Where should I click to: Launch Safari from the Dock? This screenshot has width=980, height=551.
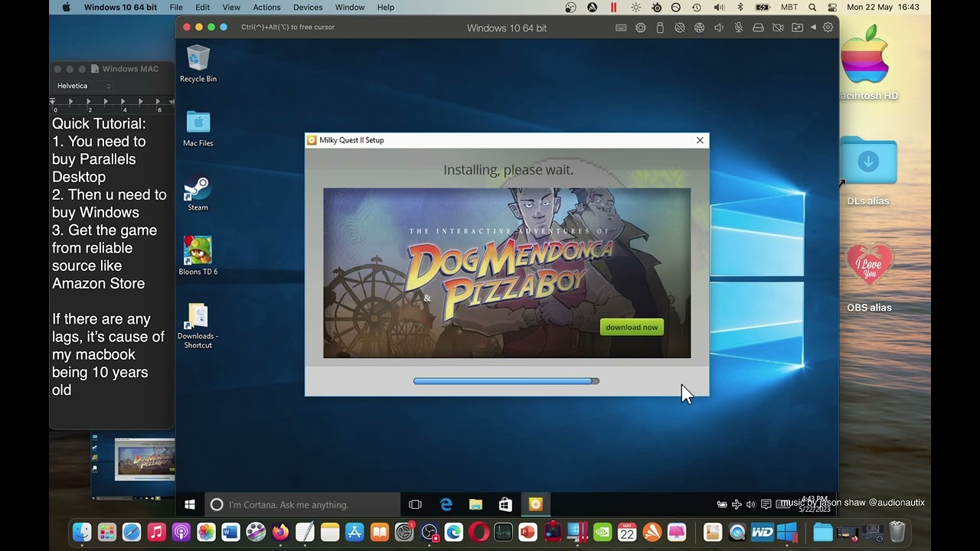click(x=132, y=532)
